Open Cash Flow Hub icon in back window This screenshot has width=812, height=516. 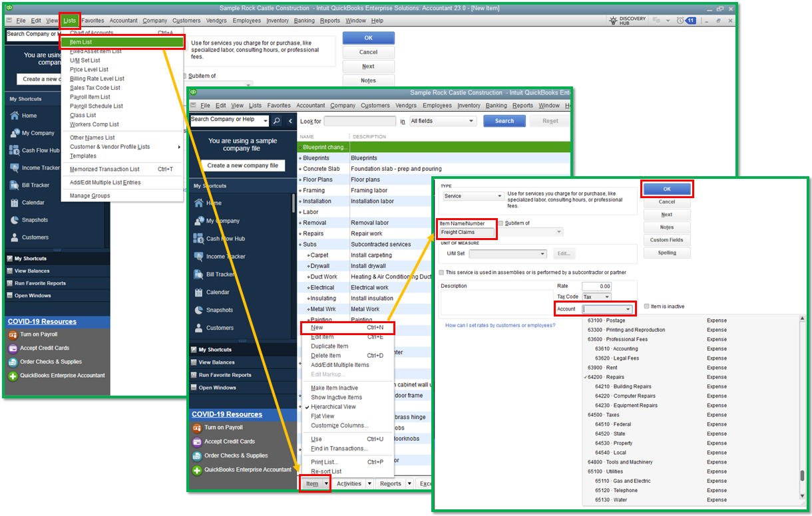coord(15,150)
